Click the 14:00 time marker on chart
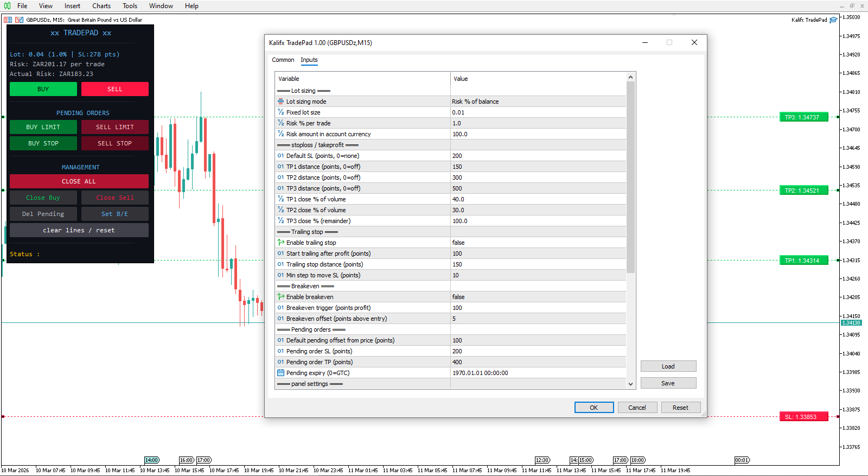Viewport: 868px width, 476px height. 152,460
